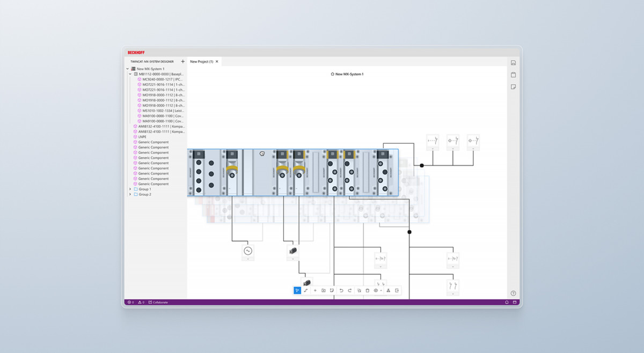The width and height of the screenshot is (644, 353).
Task: Select the Group 2 tree item label
Action: coord(145,194)
